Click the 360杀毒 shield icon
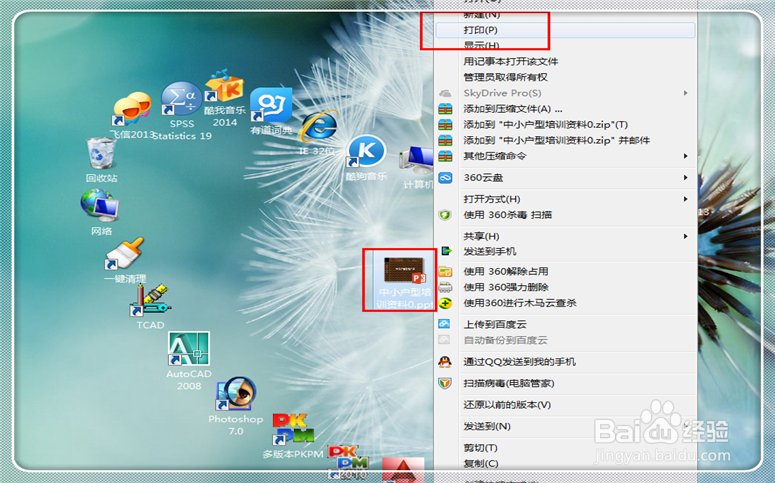The width and height of the screenshot is (775, 483). coord(445,215)
